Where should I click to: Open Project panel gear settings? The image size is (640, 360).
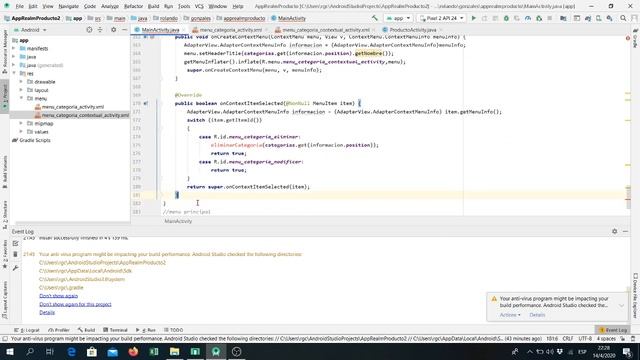[113, 30]
